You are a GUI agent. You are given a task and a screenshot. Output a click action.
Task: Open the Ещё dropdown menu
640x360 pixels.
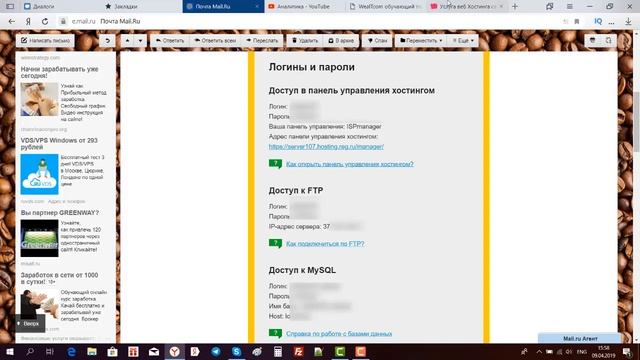pyautogui.click(x=463, y=40)
